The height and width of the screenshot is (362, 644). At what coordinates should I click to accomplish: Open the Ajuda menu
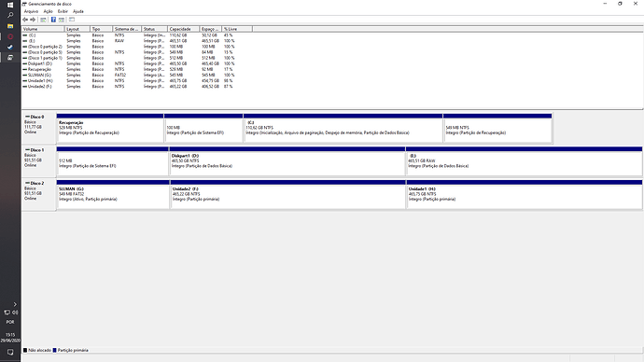pos(78,11)
